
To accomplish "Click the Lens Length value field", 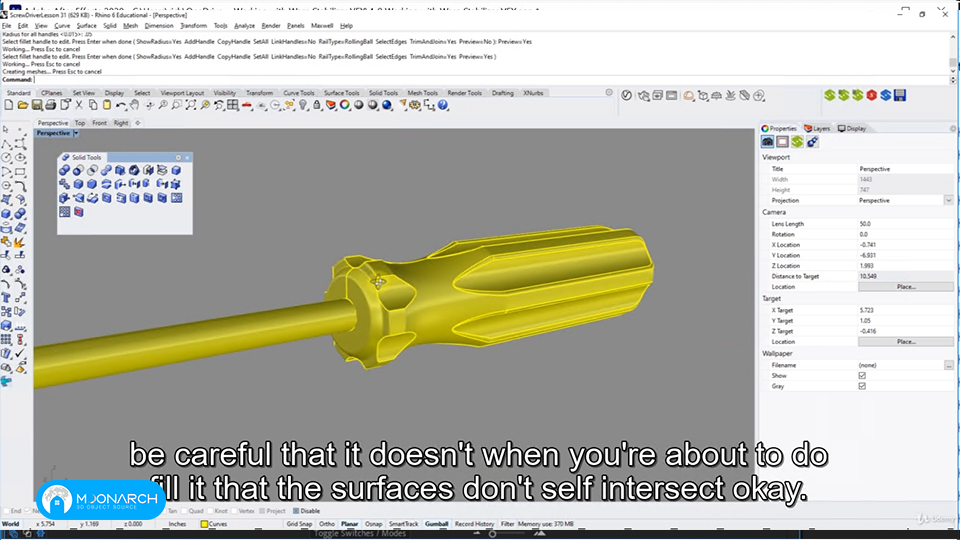I will 906,224.
